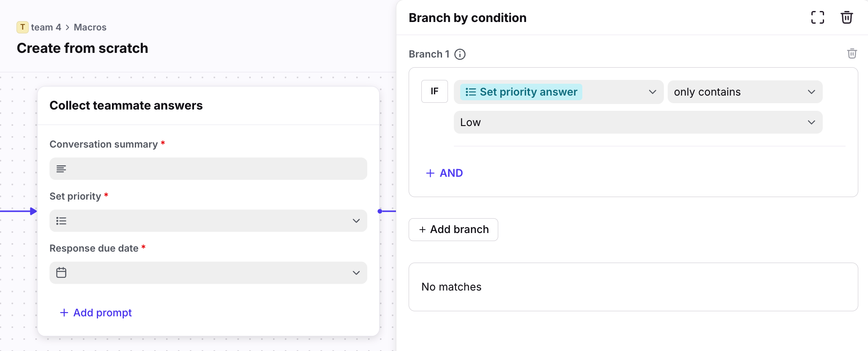
Task: Click the list icon in Set priority field
Action: pos(61,221)
